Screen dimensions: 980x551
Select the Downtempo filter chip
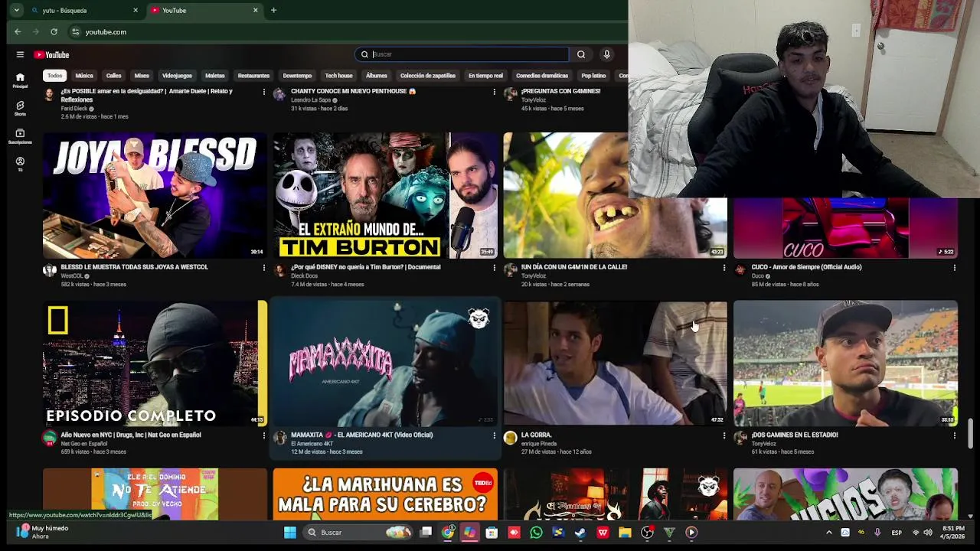[297, 76]
